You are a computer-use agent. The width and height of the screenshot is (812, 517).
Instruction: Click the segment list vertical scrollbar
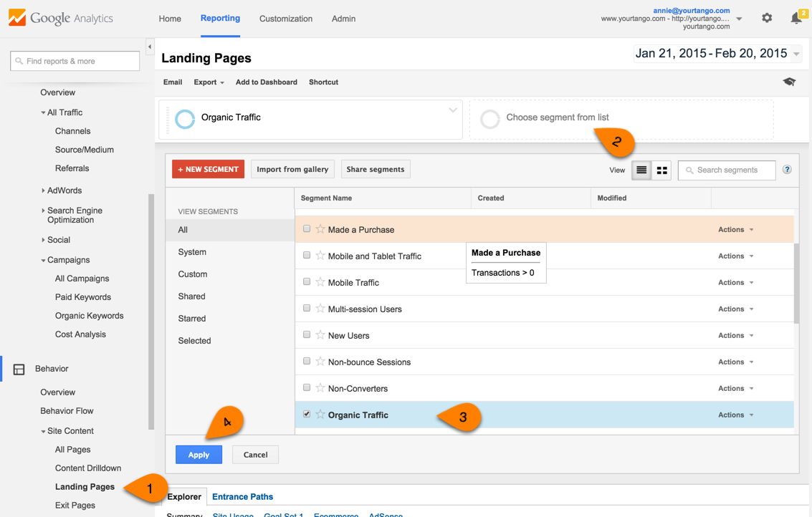coord(796,283)
